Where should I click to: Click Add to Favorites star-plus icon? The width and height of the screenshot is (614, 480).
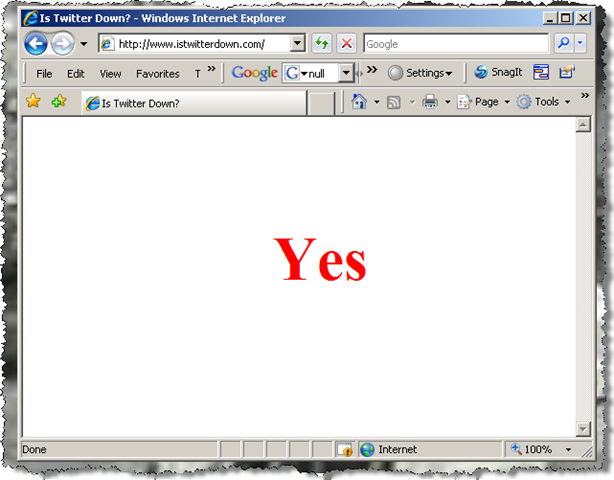coord(59,102)
